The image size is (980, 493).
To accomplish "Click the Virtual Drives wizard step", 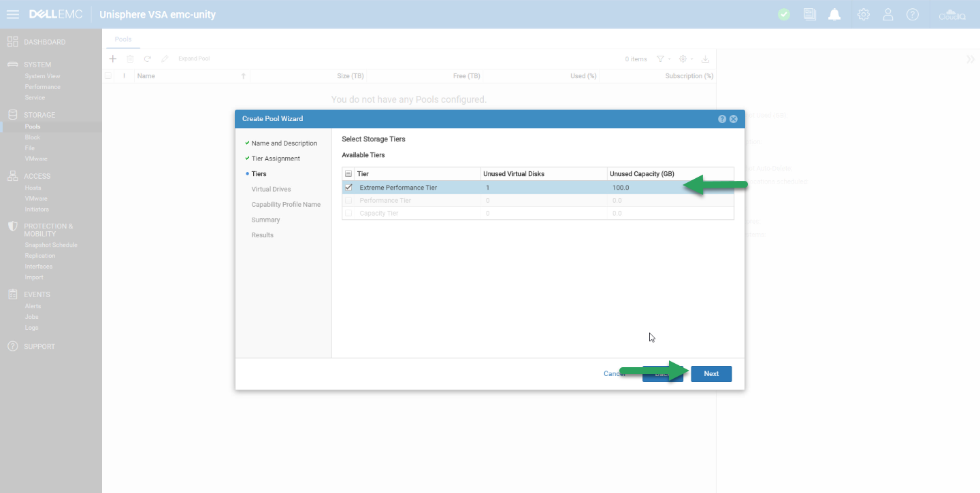I will 271,190.
